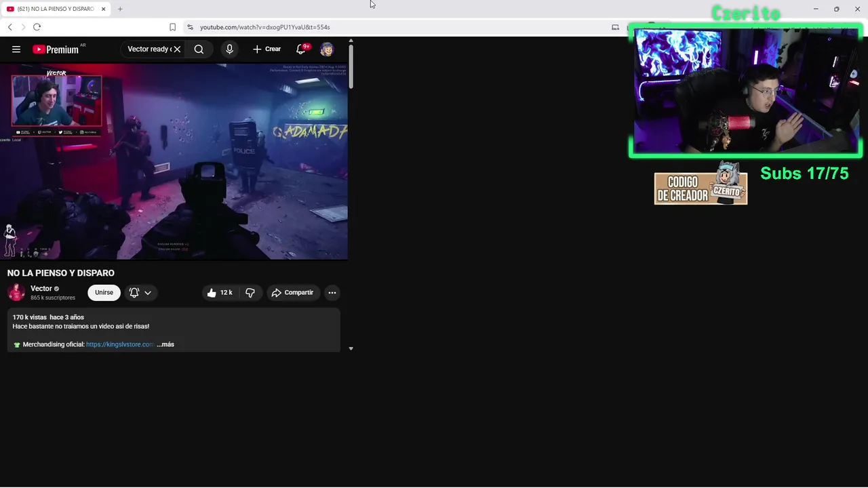The width and height of the screenshot is (868, 488).
Task: Open the notifications bell
Action: point(302,49)
